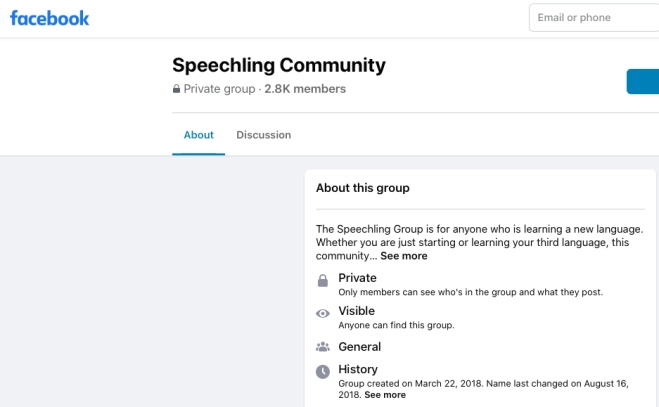The image size is (659, 407).
Task: Click the 2.8K members count
Action: (305, 89)
